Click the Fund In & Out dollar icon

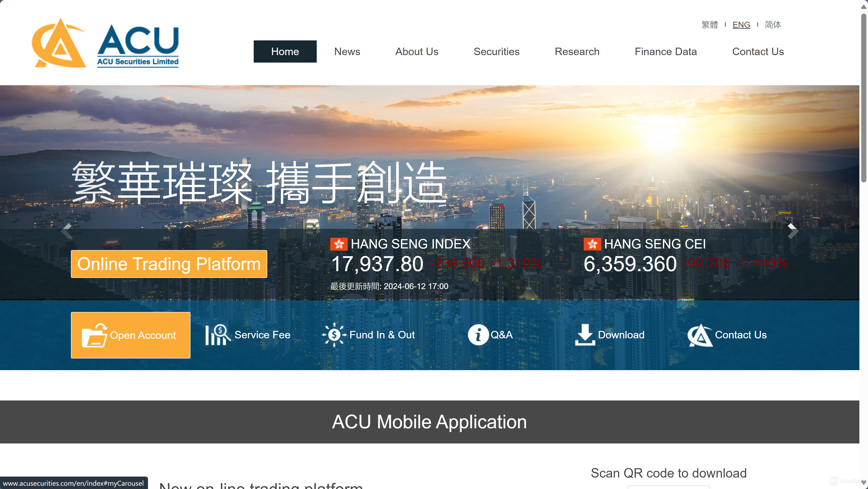(334, 335)
